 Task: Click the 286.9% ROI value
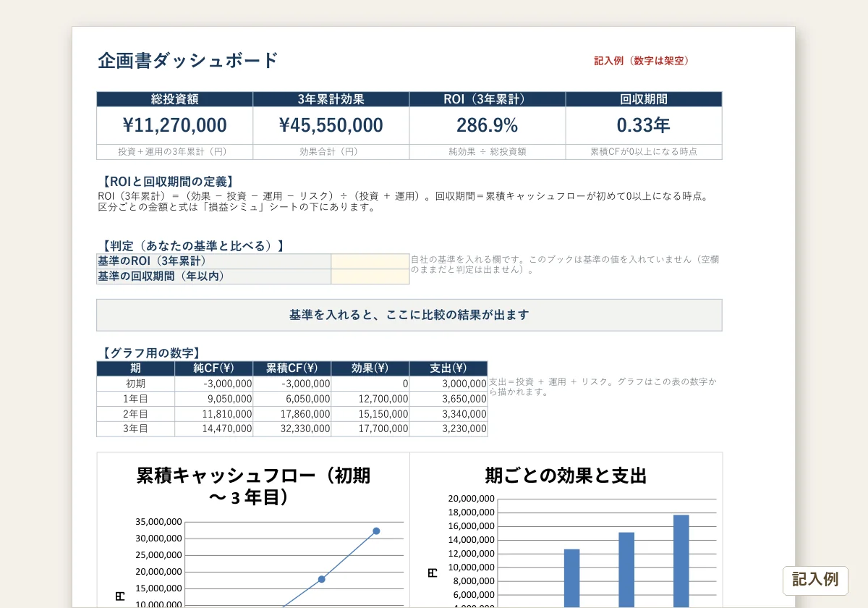(488, 125)
